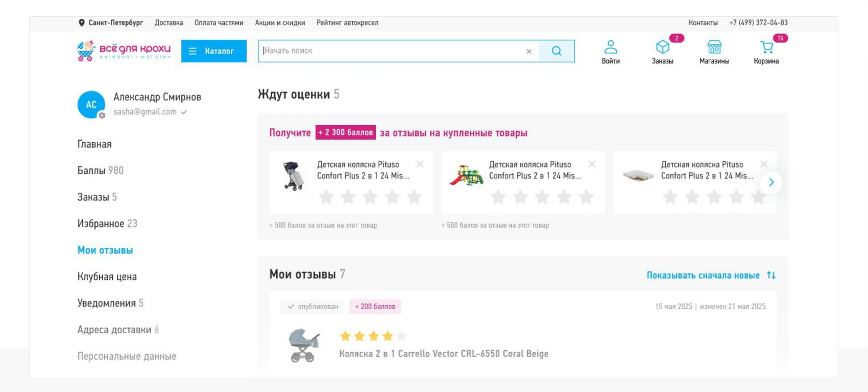Screen dimensions: 868x392
Task: Expand the sasha@gmail.com account dropdown
Action: click(x=184, y=112)
